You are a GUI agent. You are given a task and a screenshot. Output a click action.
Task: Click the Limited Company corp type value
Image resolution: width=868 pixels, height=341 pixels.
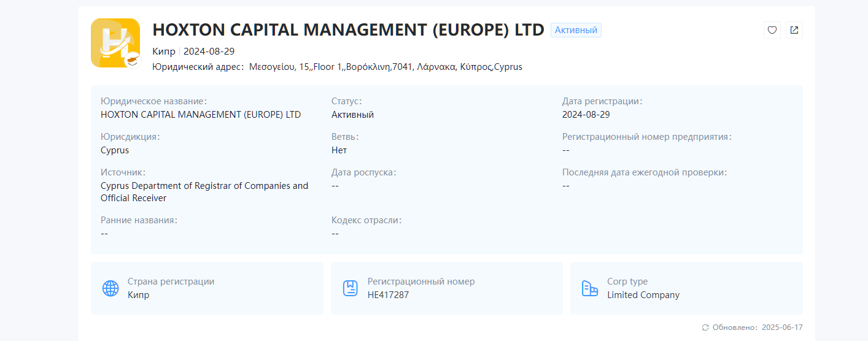point(643,295)
